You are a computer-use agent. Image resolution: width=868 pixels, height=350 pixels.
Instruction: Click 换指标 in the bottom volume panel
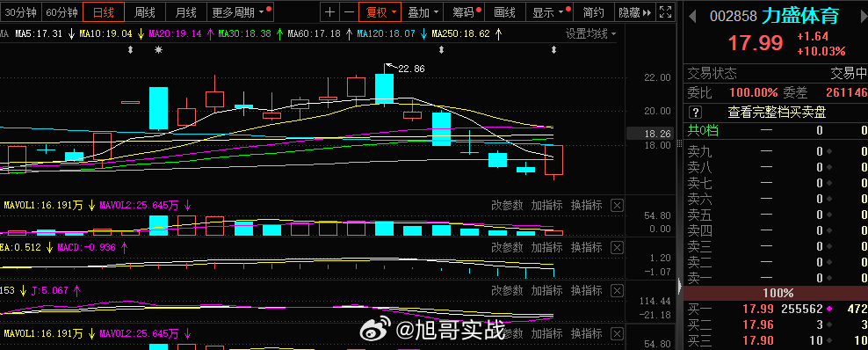(586, 333)
